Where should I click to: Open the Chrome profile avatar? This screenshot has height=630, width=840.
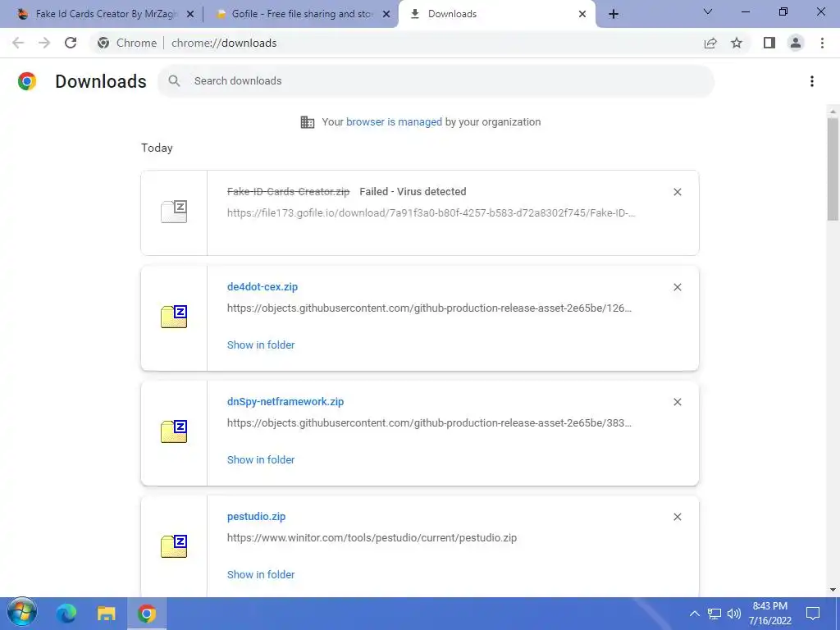tap(796, 43)
